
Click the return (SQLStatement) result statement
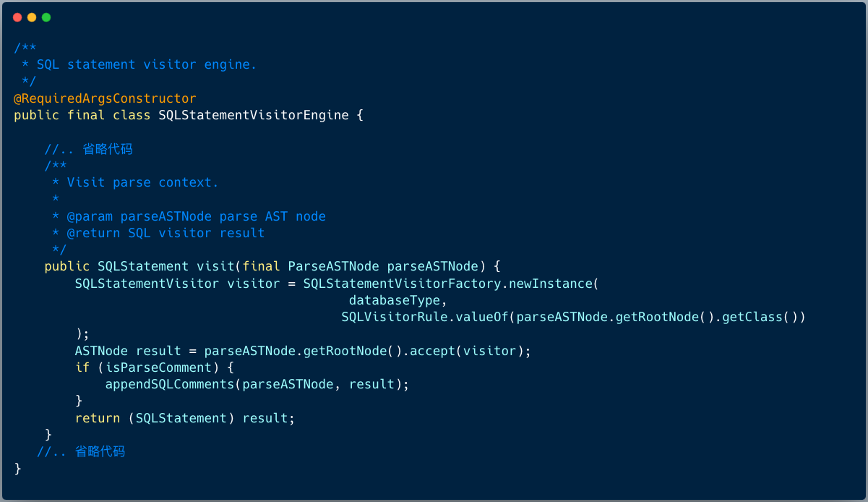coord(185,418)
